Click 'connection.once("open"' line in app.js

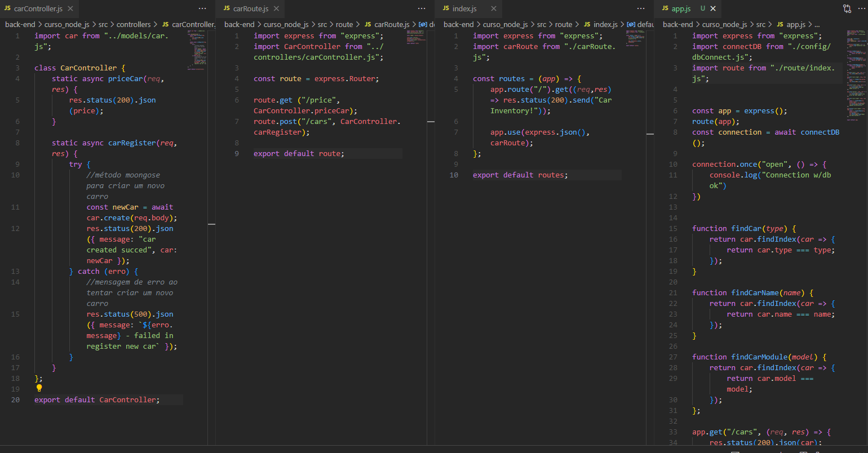(759, 164)
